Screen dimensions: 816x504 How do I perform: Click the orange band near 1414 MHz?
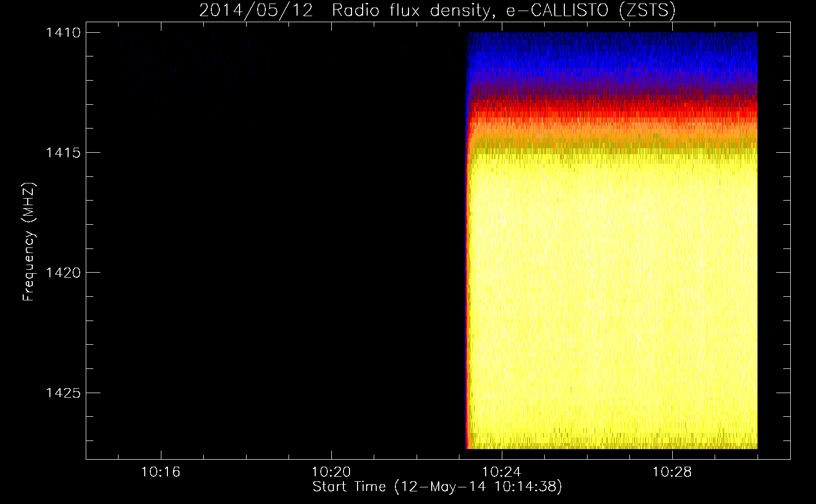coord(613,131)
